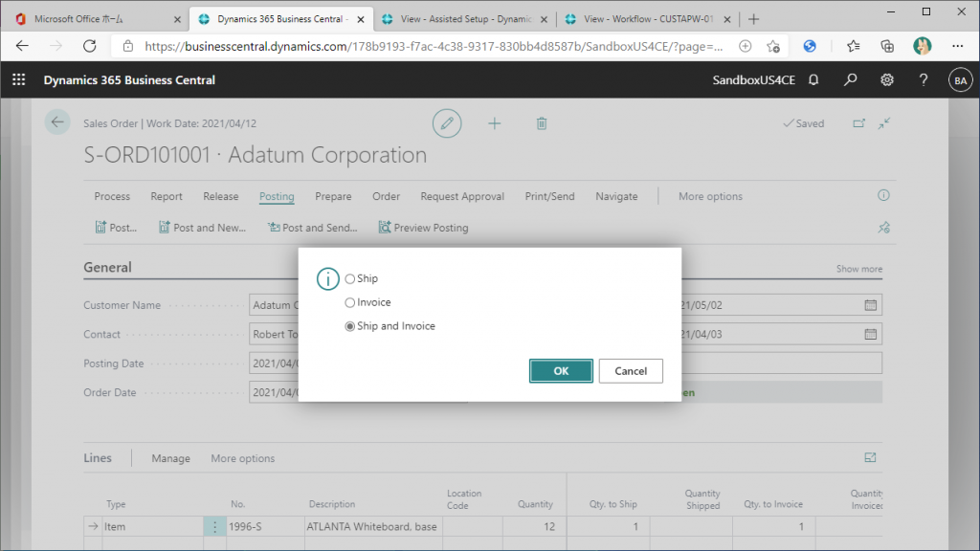Open notifications bell in Business Central

(813, 80)
